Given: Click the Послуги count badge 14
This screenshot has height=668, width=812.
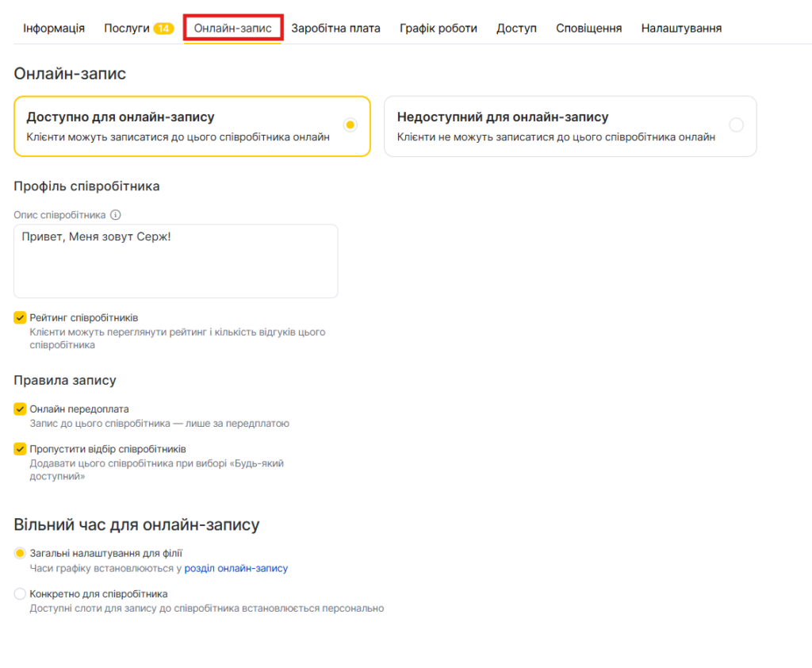Looking at the screenshot, I should point(163,29).
